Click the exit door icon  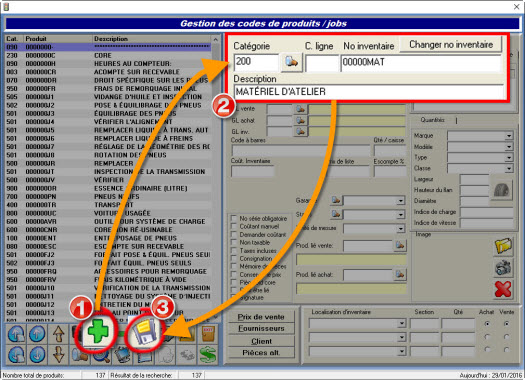point(208,333)
